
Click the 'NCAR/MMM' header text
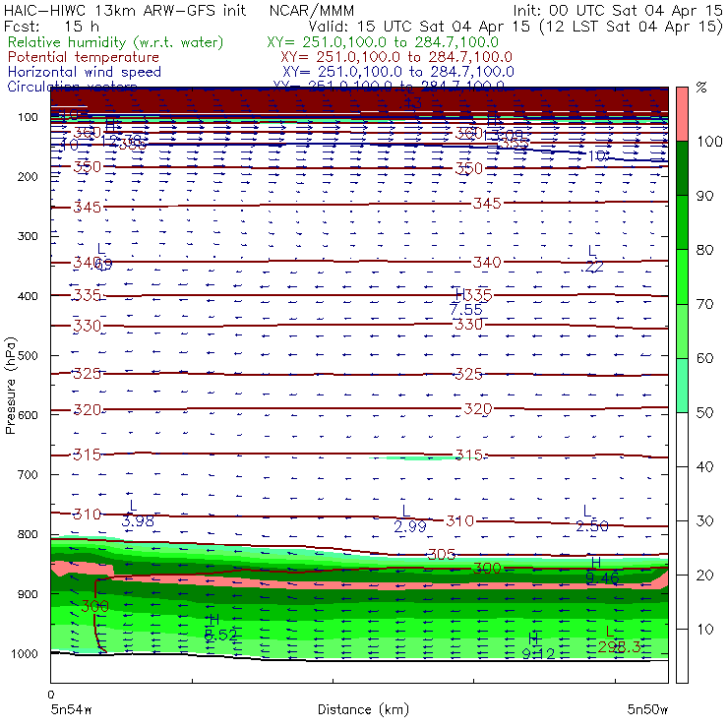tap(312, 10)
